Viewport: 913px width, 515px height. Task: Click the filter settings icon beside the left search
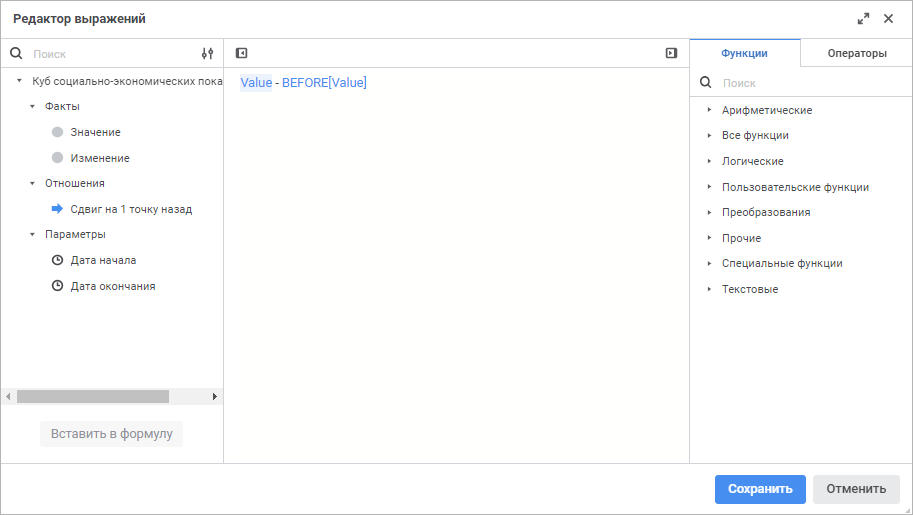(x=207, y=54)
